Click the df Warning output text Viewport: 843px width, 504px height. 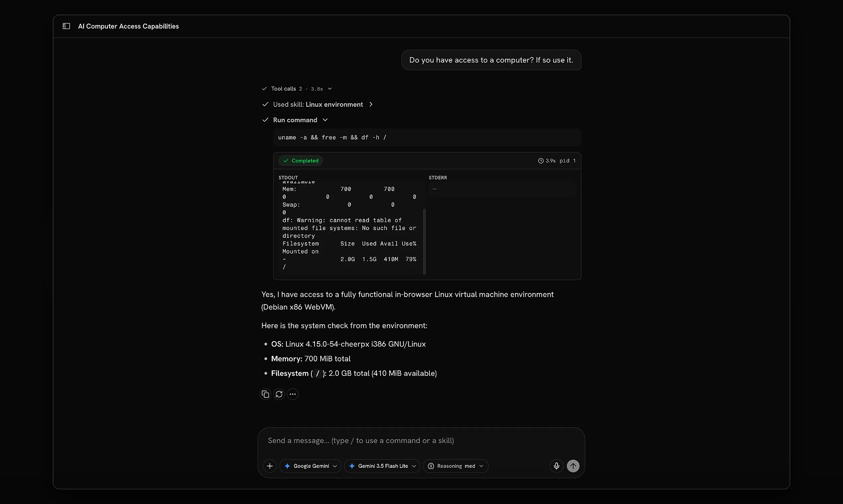tap(349, 228)
